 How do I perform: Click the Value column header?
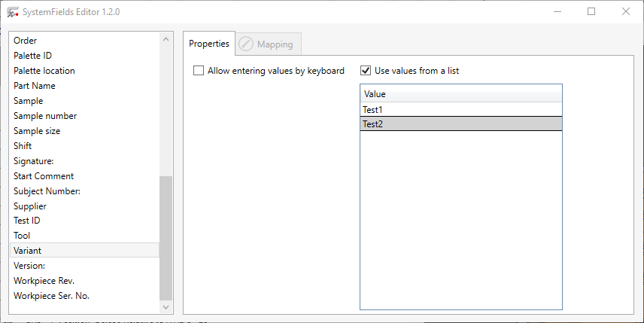tap(460, 95)
